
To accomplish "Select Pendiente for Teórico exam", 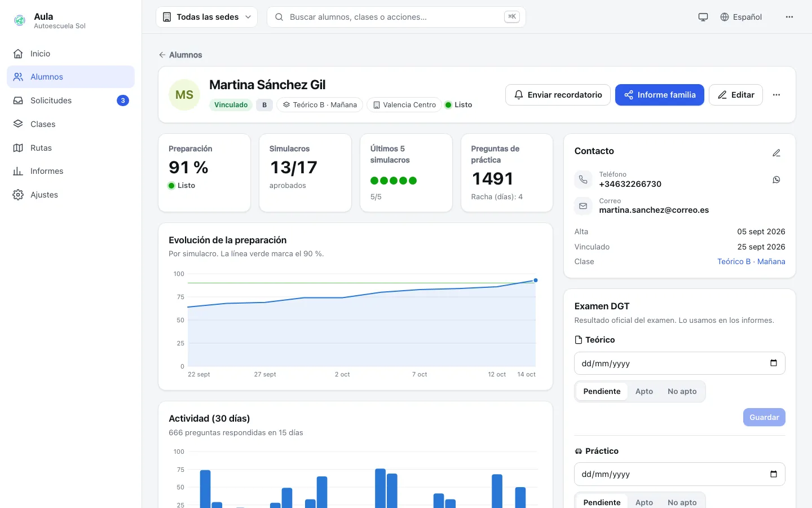I will [602, 391].
